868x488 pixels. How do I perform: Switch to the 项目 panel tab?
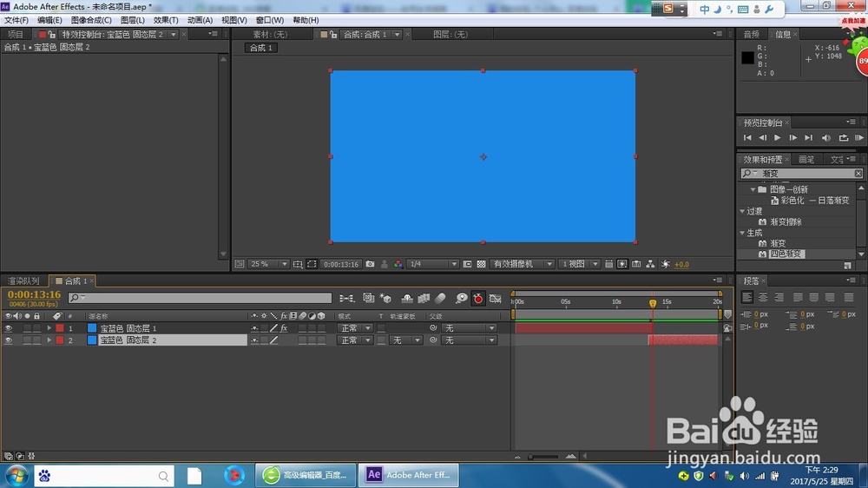[16, 35]
